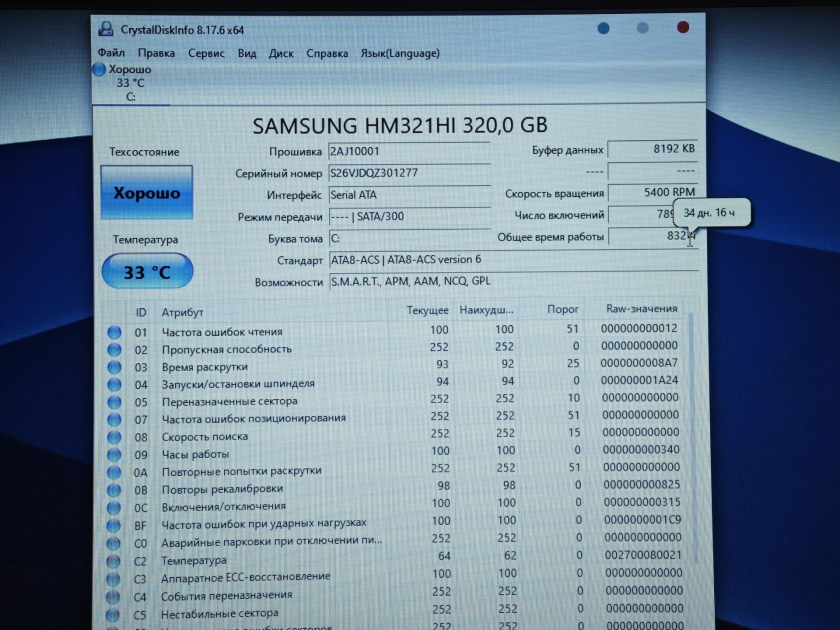Click the 33 °C temperature button
840x630 pixels.
[x=147, y=271]
